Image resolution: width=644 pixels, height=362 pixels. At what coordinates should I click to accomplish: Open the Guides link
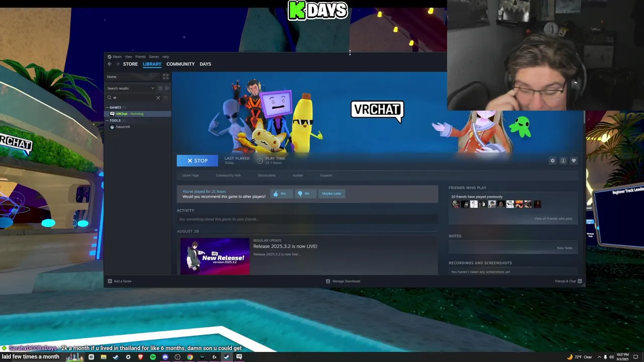(298, 175)
